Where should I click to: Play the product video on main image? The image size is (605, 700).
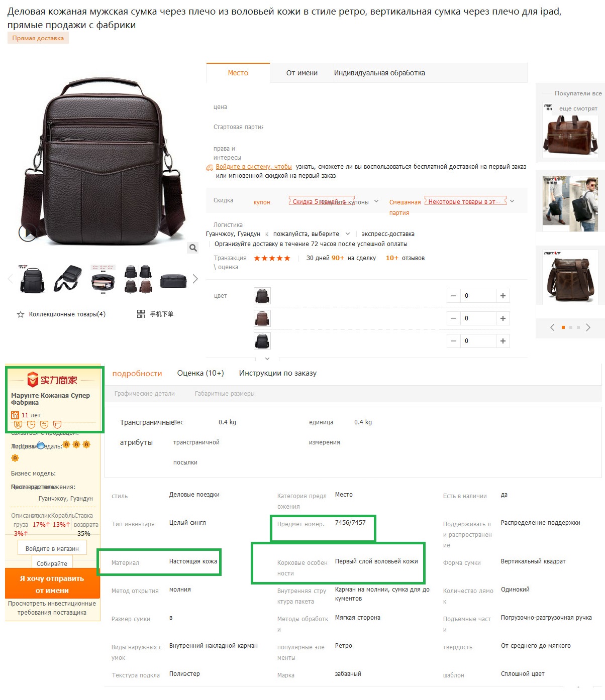(x=27, y=232)
